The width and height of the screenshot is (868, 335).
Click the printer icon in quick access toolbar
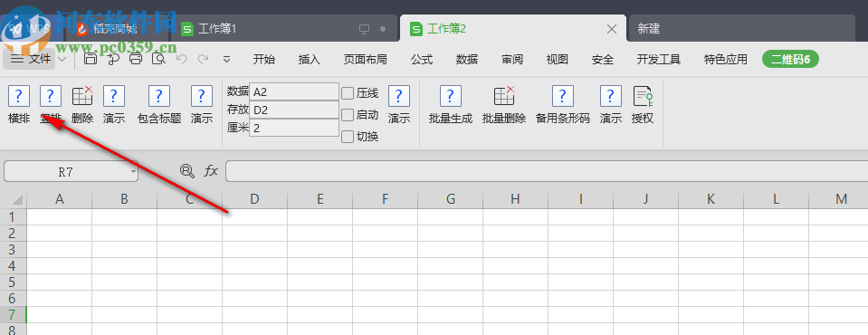pyautogui.click(x=136, y=59)
